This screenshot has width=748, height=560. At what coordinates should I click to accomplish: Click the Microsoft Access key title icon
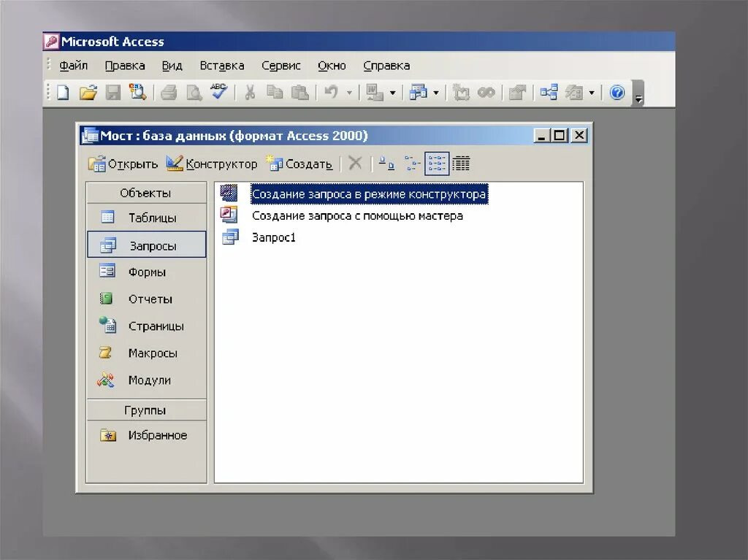pyautogui.click(x=51, y=42)
